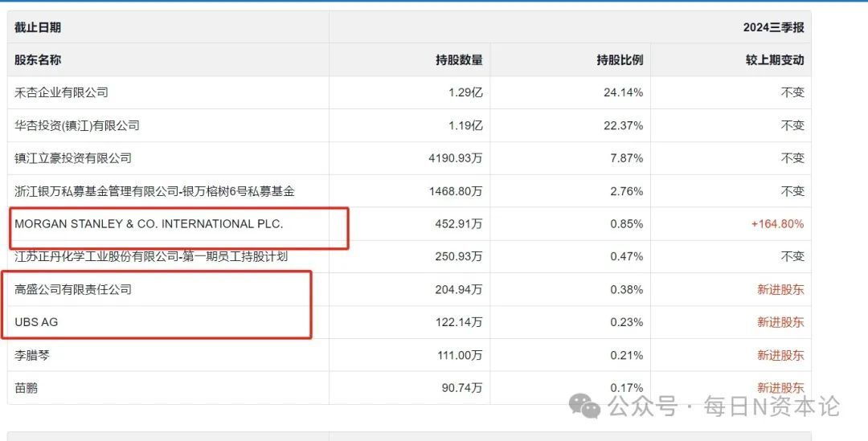Open shareholder 镇江立豪投资有限公司
868x441 pixels.
coord(73,158)
